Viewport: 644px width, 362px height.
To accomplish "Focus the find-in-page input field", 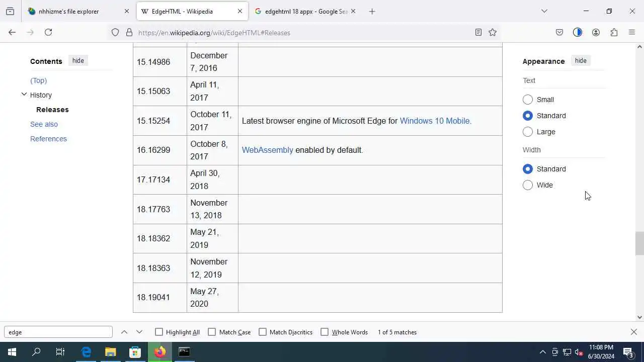I will click(58, 332).
